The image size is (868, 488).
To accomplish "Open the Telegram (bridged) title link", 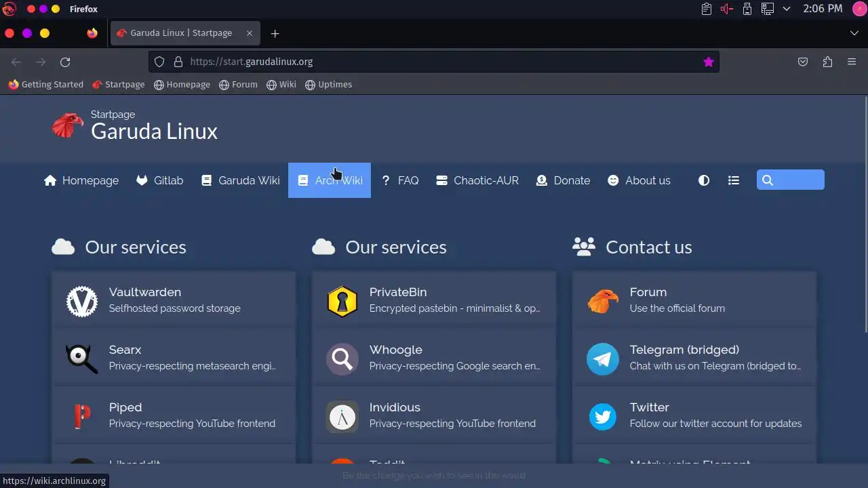I will [685, 350].
